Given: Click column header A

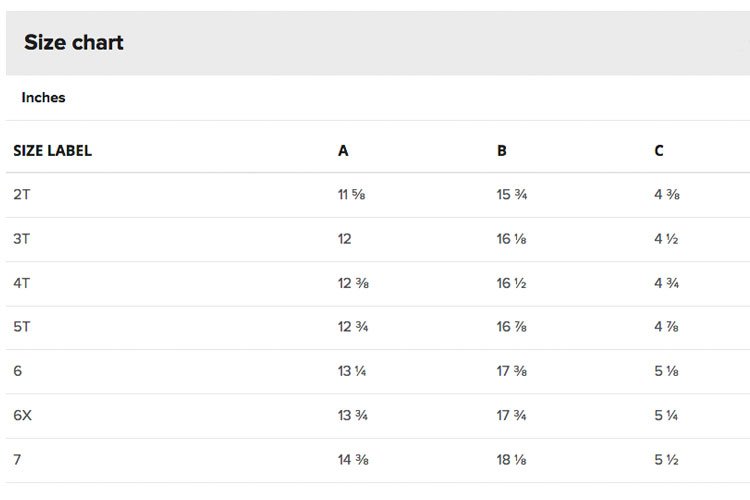Looking at the screenshot, I should point(343,151).
